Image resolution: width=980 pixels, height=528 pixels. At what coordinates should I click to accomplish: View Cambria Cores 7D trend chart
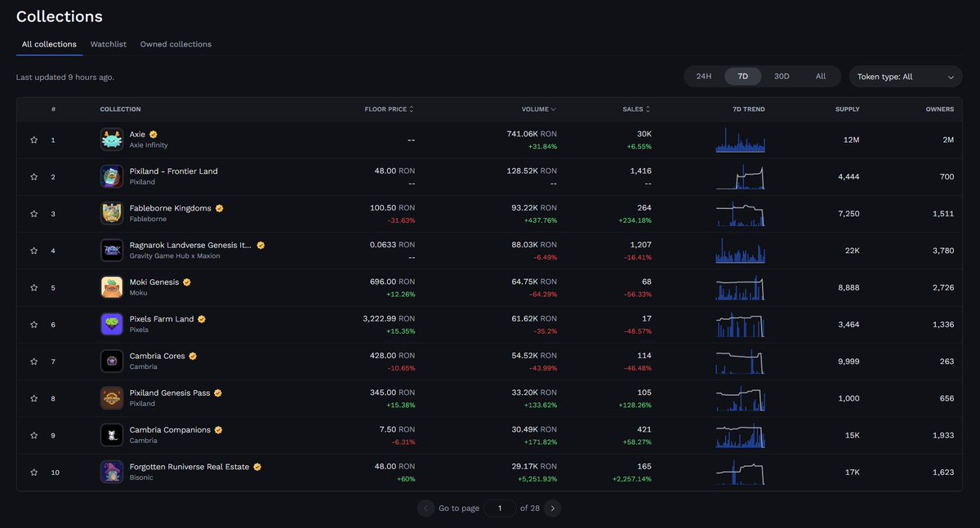[741, 361]
